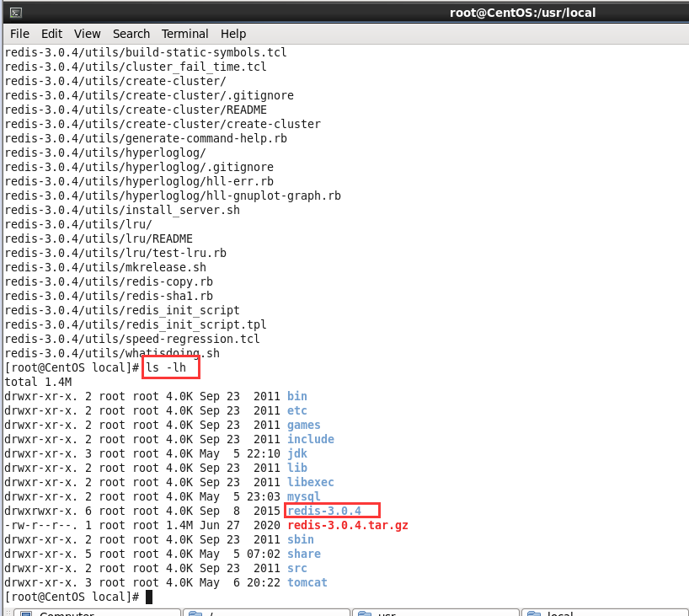
Task: Click the lru/README output line
Action: [x=99, y=238]
